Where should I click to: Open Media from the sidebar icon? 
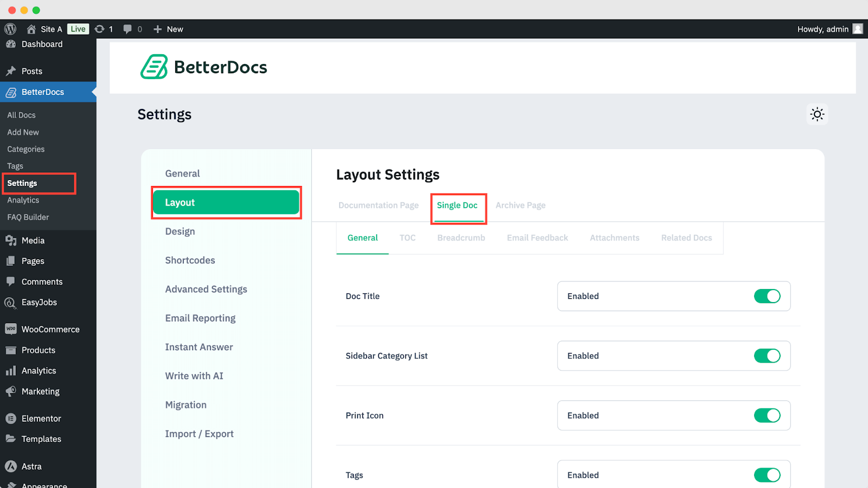(x=11, y=240)
